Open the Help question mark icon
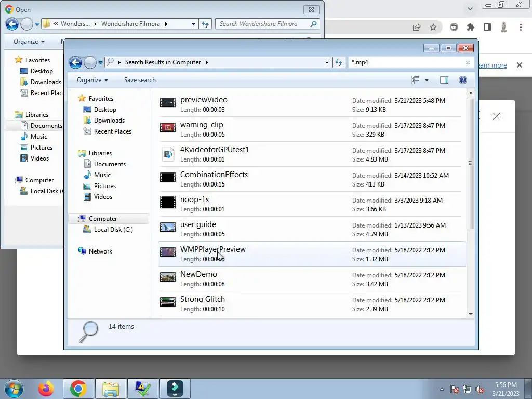 click(463, 80)
